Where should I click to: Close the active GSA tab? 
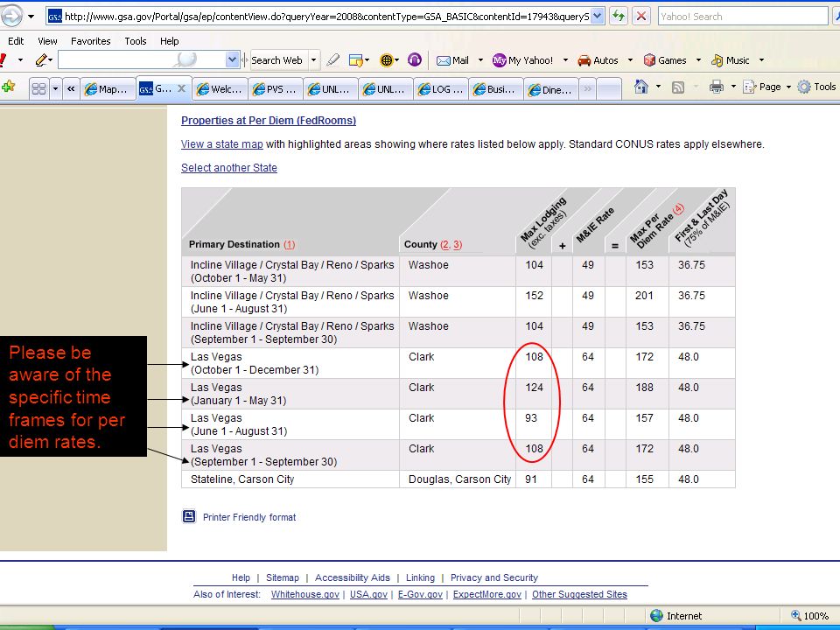point(182,89)
